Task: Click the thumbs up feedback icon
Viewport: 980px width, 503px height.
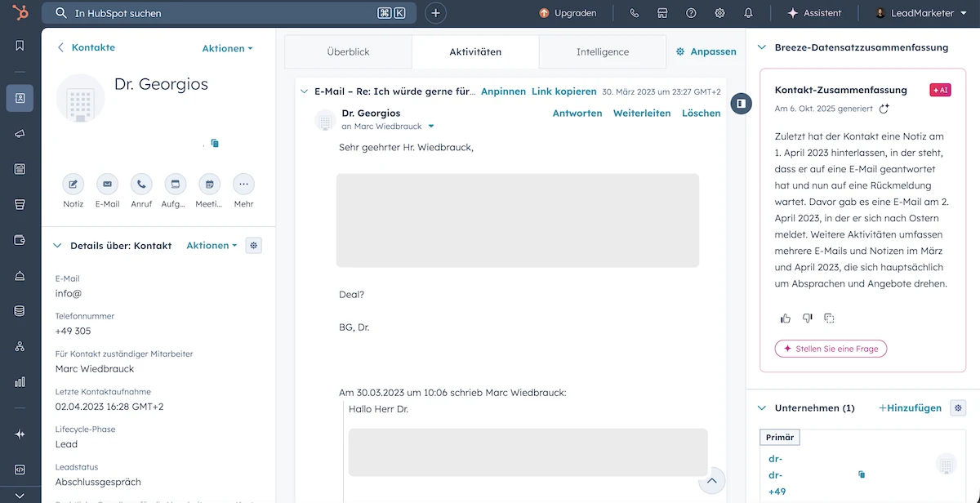Action: [786, 318]
